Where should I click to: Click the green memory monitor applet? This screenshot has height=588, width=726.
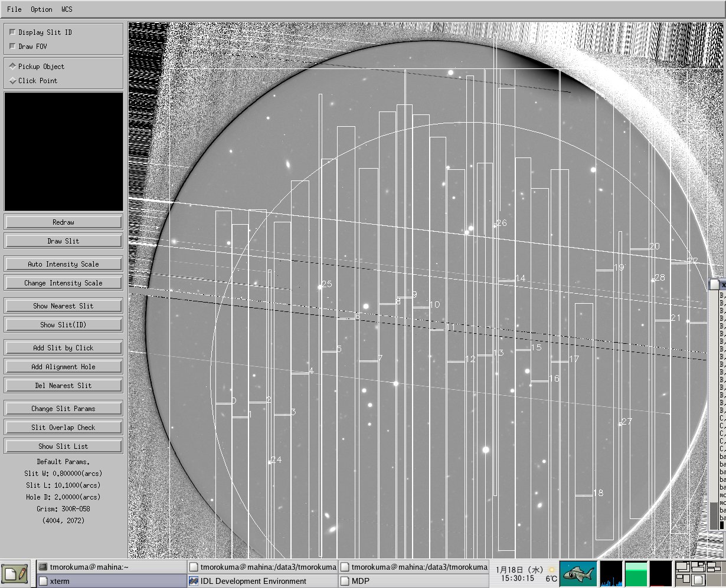coord(636,573)
